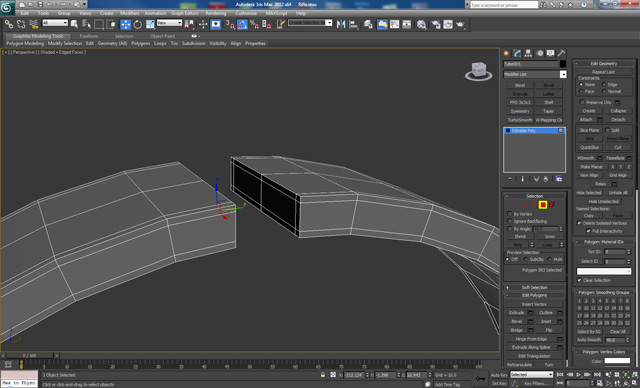Image resolution: width=640 pixels, height=388 pixels.
Task: Open the Customize menu
Action: (246, 13)
